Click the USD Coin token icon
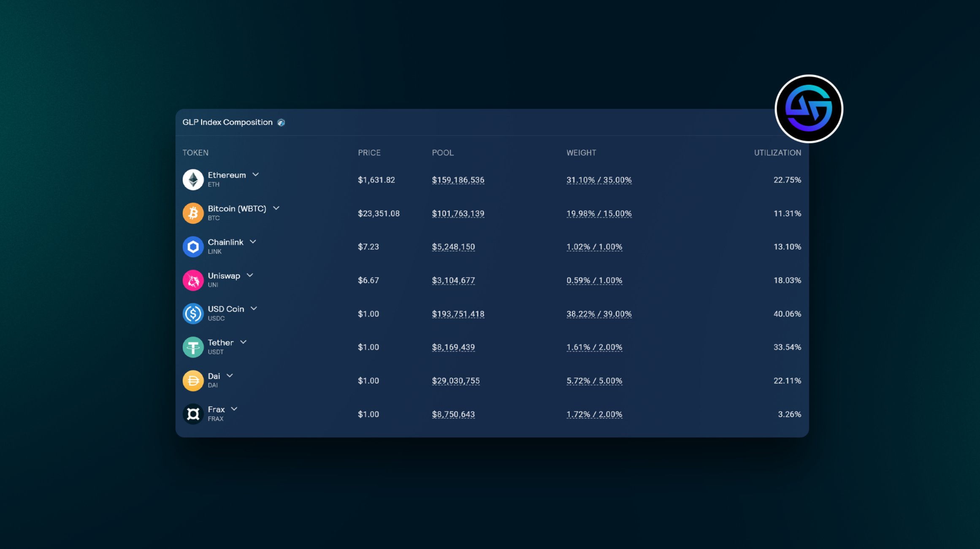Image resolution: width=980 pixels, height=549 pixels. point(193,313)
